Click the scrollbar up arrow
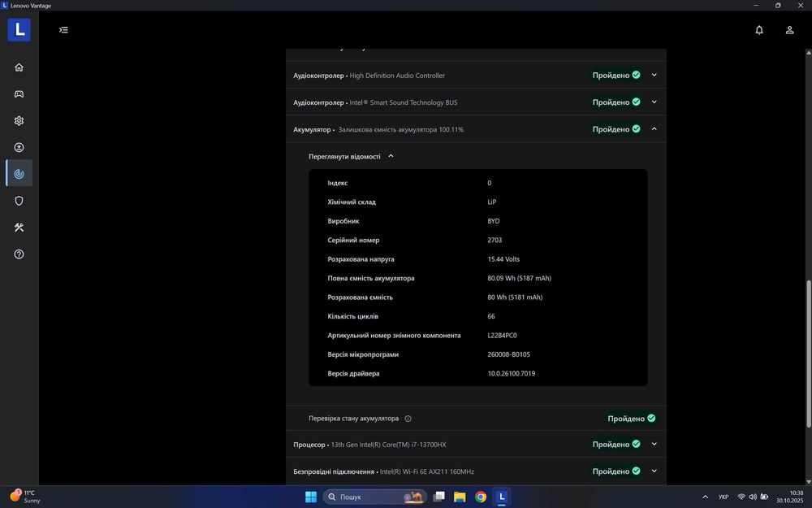 coord(809,52)
